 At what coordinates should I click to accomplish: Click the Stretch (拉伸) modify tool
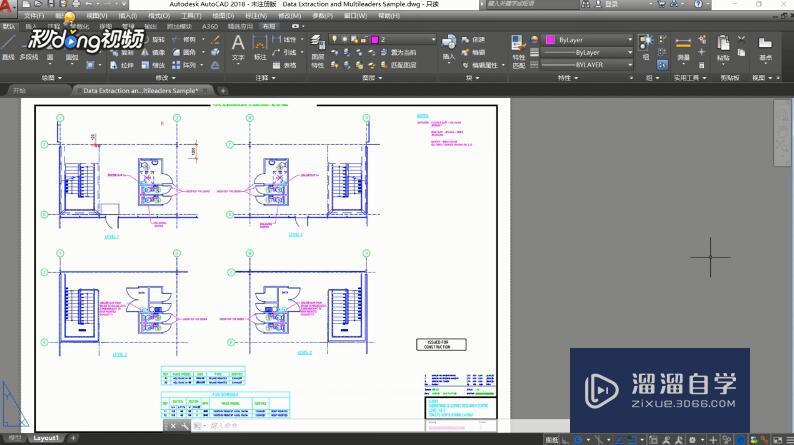click(120, 65)
